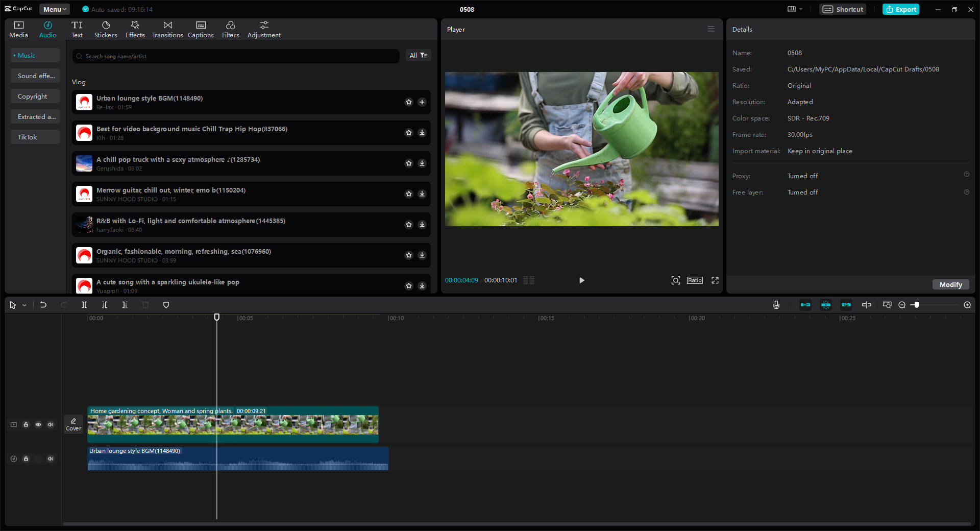
Task: Lock the video track
Action: click(x=26, y=424)
